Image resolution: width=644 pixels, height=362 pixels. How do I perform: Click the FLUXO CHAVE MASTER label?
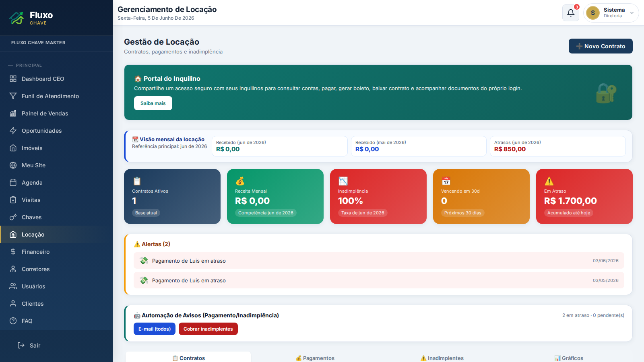tap(38, 43)
